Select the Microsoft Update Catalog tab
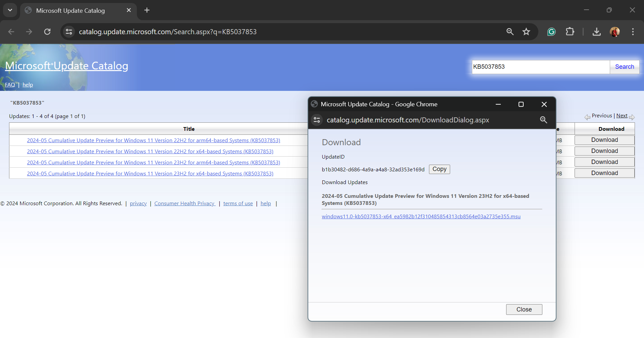Screen dimensions: 644x338 78,10
